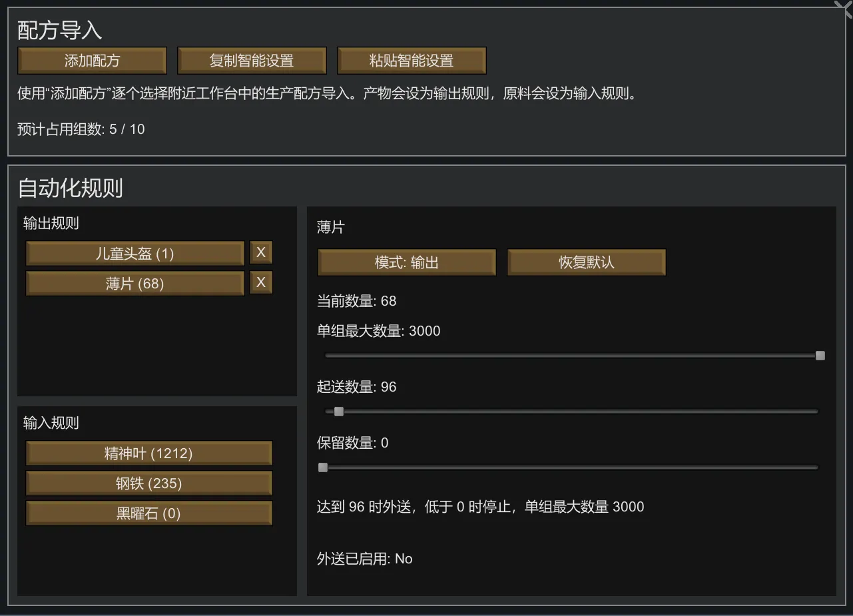Select the 薄片 (68) output rule
The image size is (853, 616).
point(135,284)
